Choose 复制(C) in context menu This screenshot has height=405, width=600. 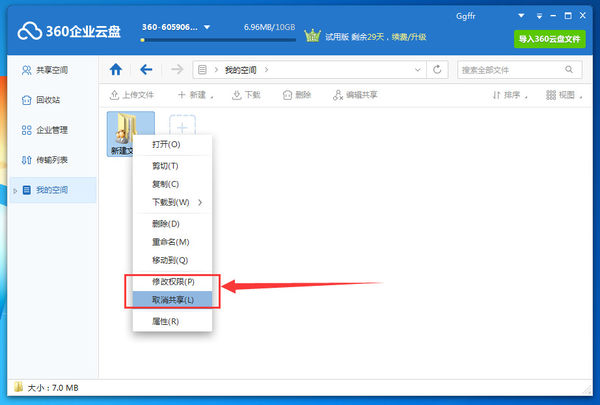tap(173, 184)
